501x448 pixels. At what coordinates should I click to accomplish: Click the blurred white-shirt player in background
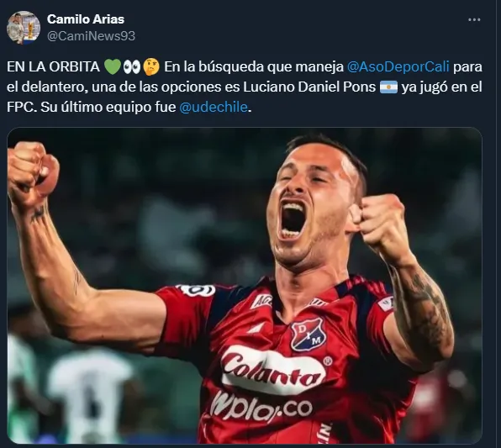coord(91,395)
